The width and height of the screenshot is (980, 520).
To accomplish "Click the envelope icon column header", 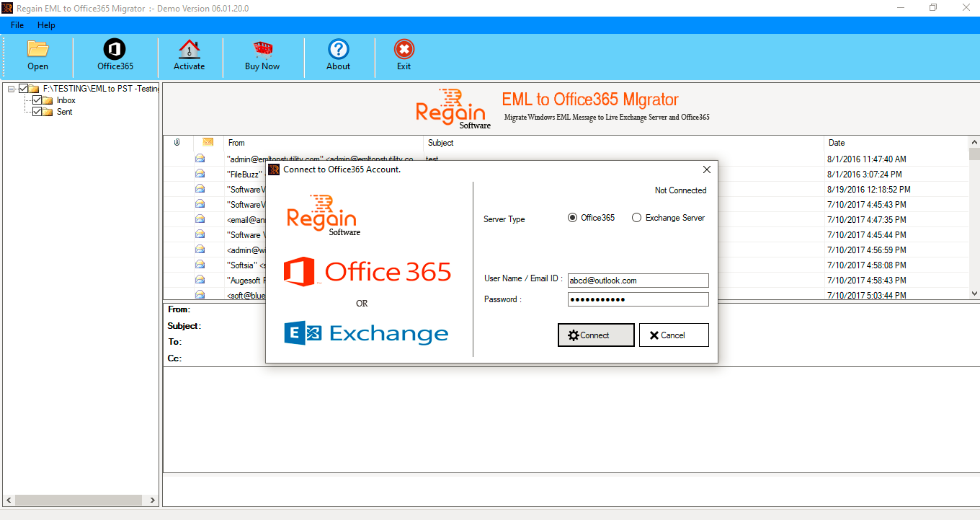I will [208, 143].
